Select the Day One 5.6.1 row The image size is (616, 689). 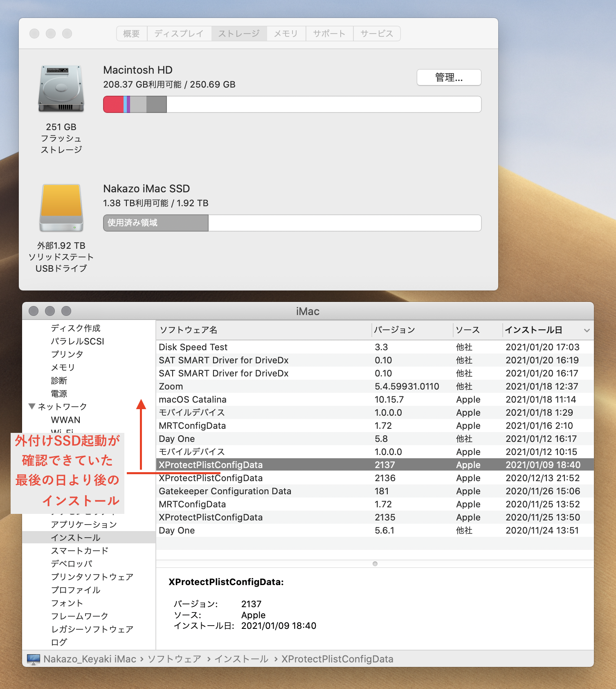pos(375,530)
